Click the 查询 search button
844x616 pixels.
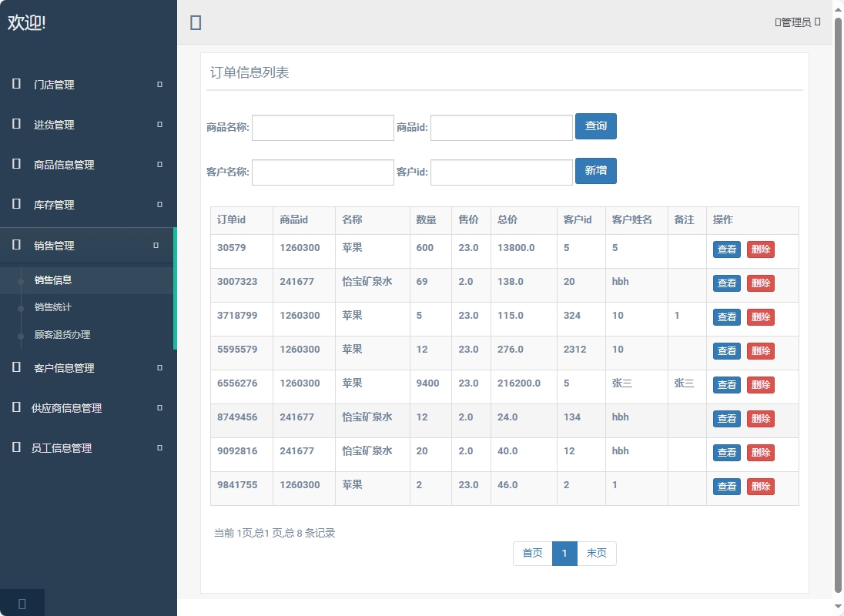click(x=596, y=126)
